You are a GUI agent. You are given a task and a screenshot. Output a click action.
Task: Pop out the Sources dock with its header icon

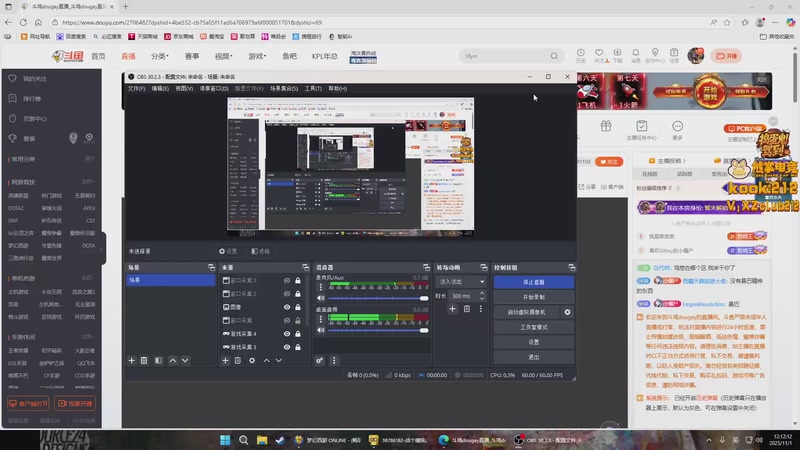[306, 267]
